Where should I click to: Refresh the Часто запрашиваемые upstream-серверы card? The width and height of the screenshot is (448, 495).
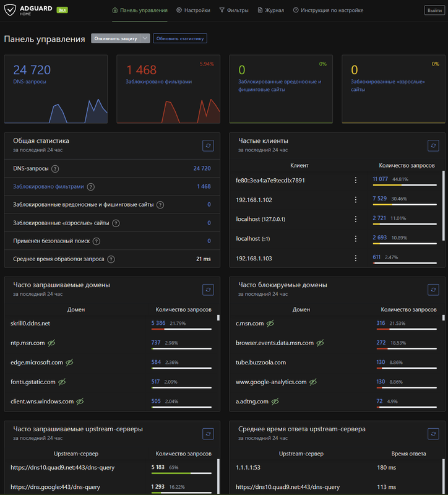click(208, 434)
